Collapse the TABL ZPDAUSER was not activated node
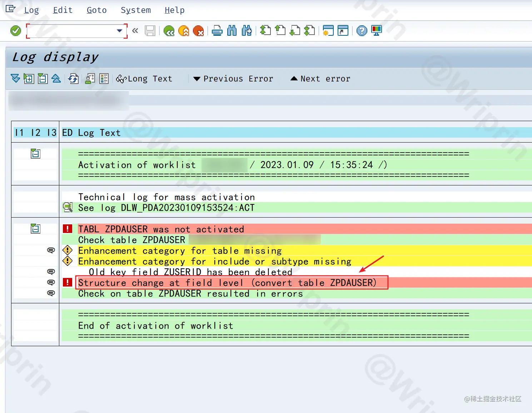This screenshot has height=413, width=532. [x=35, y=229]
